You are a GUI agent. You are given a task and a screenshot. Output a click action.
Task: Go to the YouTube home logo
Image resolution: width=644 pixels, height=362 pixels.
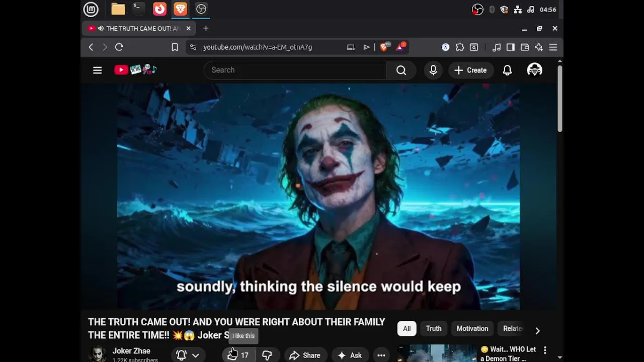point(136,70)
